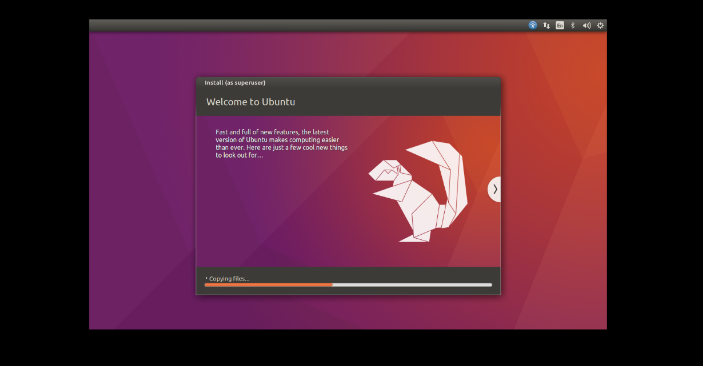
Task: Expand the details triangle beside Copying files
Action: [206, 279]
